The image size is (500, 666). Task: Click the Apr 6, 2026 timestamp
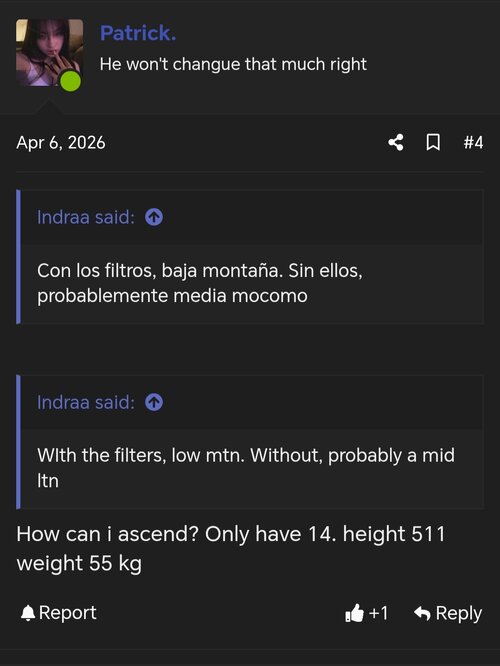pos(61,143)
